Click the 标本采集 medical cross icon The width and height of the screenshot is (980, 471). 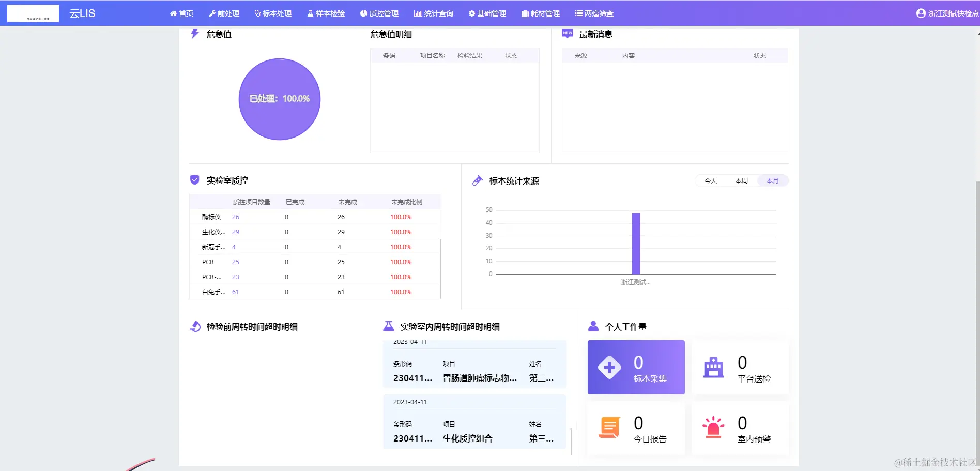[x=610, y=367]
